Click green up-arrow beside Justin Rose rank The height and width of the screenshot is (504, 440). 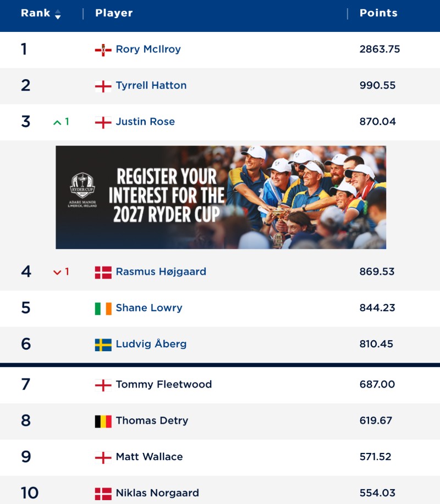[x=57, y=122]
